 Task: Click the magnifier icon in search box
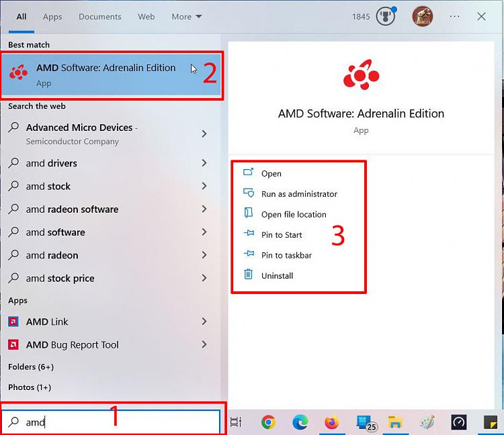tap(13, 422)
